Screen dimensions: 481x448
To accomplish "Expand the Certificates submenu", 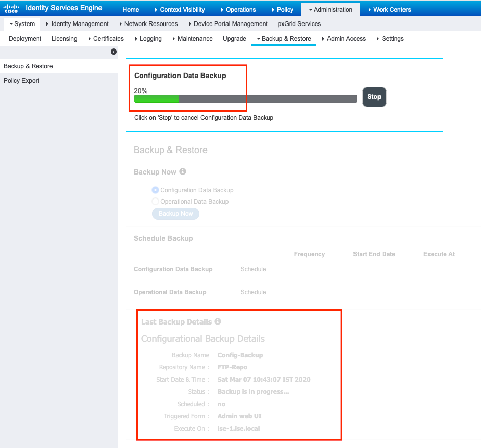I will tap(106, 39).
